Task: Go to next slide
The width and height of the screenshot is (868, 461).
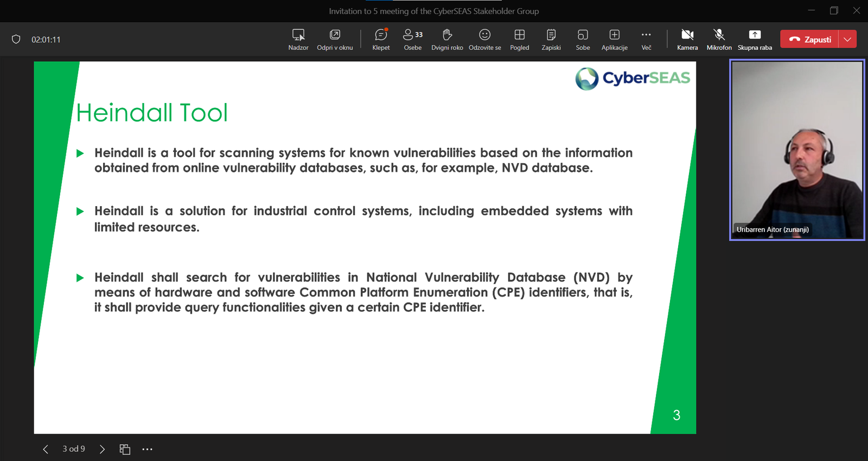Action: [102, 449]
